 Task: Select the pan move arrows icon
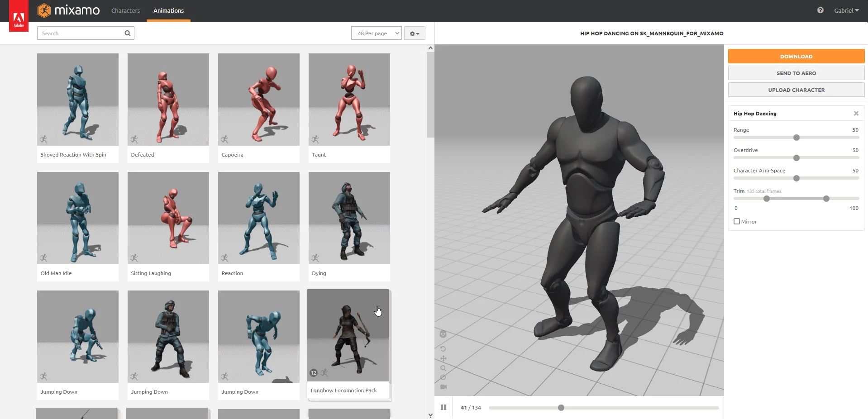pyautogui.click(x=443, y=358)
